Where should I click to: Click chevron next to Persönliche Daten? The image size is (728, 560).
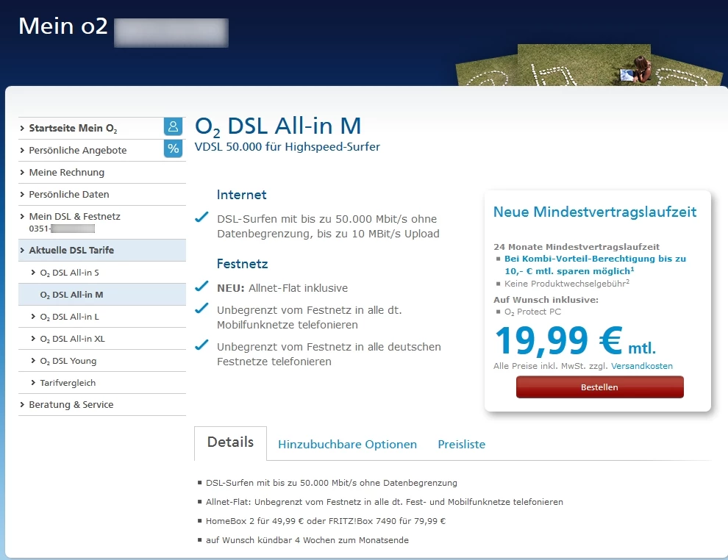(x=22, y=194)
